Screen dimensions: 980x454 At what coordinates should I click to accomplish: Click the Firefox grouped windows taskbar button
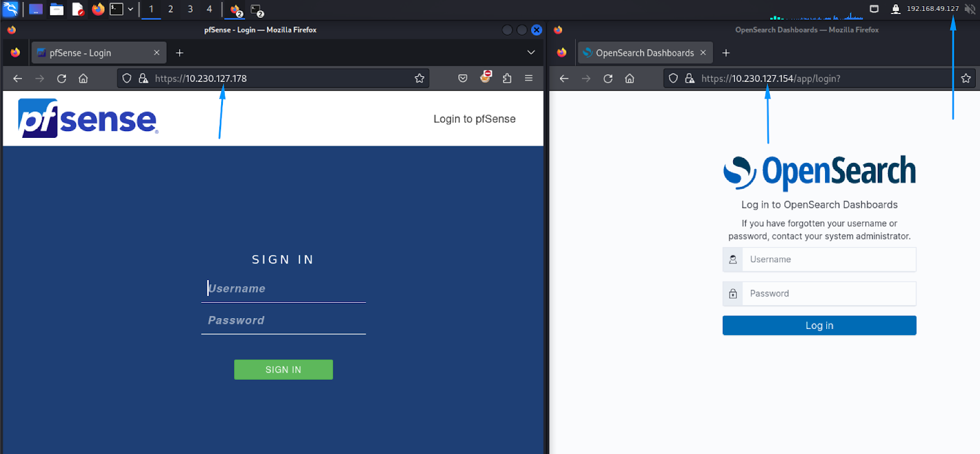[x=236, y=10]
